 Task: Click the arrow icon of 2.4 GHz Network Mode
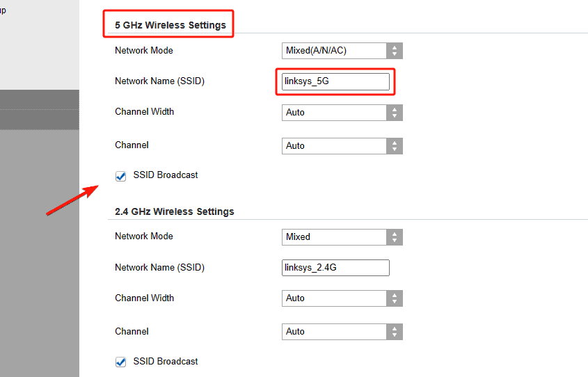[x=394, y=237]
